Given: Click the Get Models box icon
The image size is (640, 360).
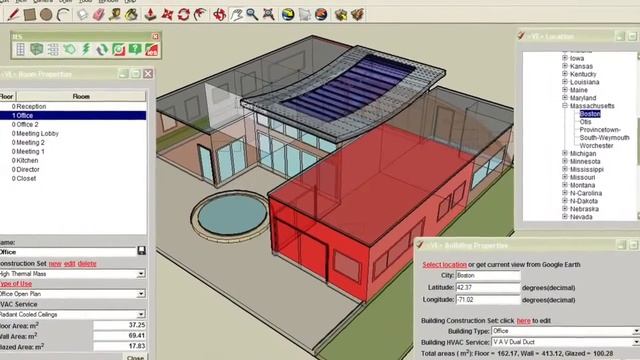Looking at the screenshot, I should point(341,15).
